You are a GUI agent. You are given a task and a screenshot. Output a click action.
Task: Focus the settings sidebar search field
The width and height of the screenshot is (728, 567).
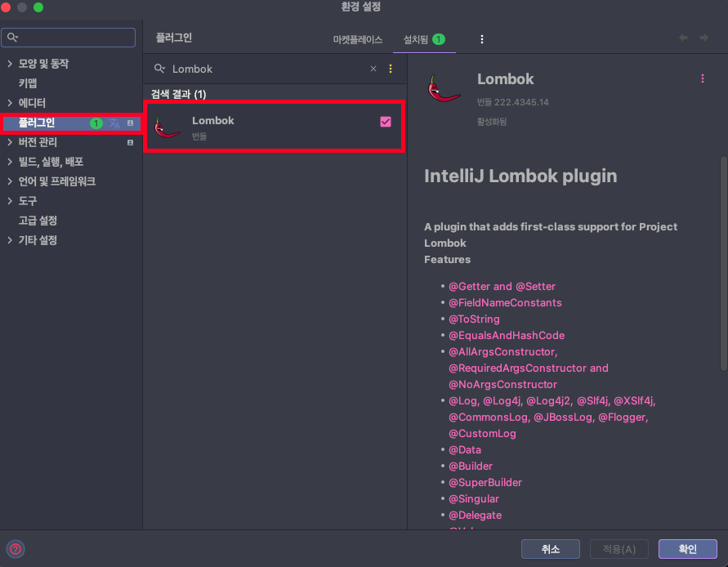(x=69, y=38)
